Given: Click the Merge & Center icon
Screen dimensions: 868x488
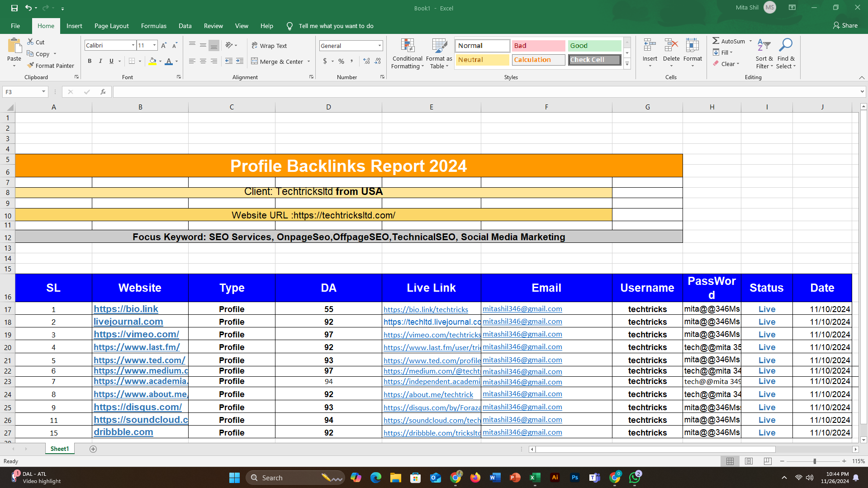Looking at the screenshot, I should click(255, 62).
